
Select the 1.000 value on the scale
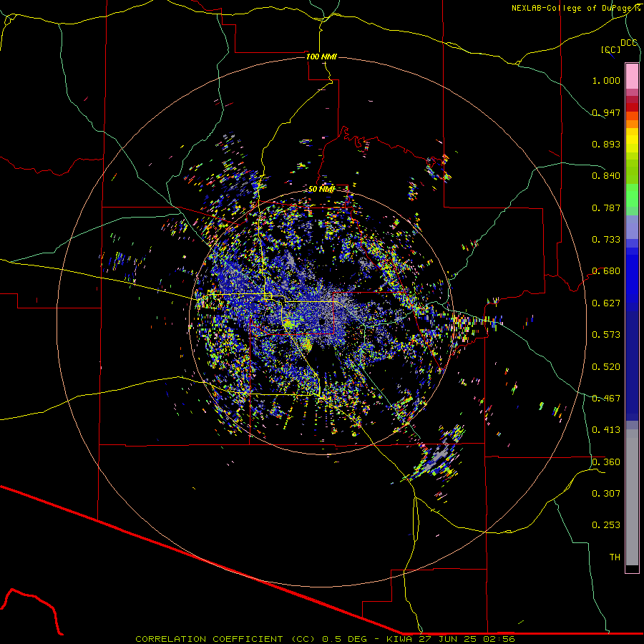pyautogui.click(x=606, y=80)
